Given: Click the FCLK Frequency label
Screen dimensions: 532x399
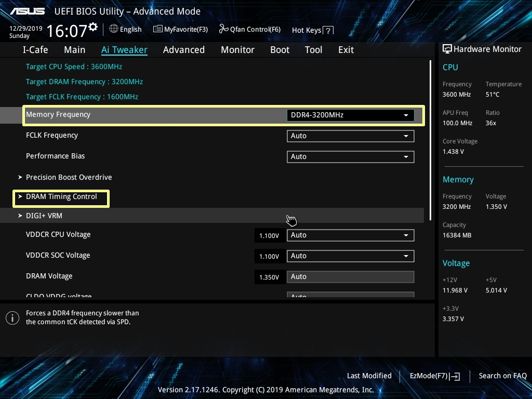Looking at the screenshot, I should [52, 136].
